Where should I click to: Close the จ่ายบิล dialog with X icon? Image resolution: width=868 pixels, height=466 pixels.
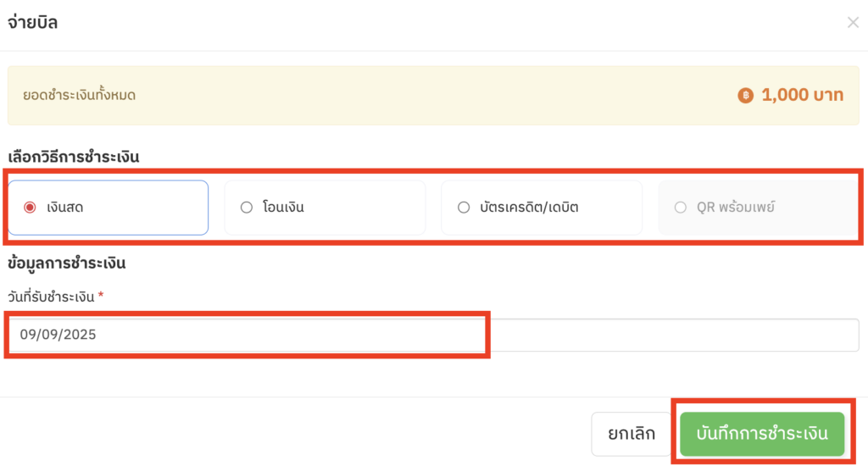pyautogui.click(x=853, y=22)
